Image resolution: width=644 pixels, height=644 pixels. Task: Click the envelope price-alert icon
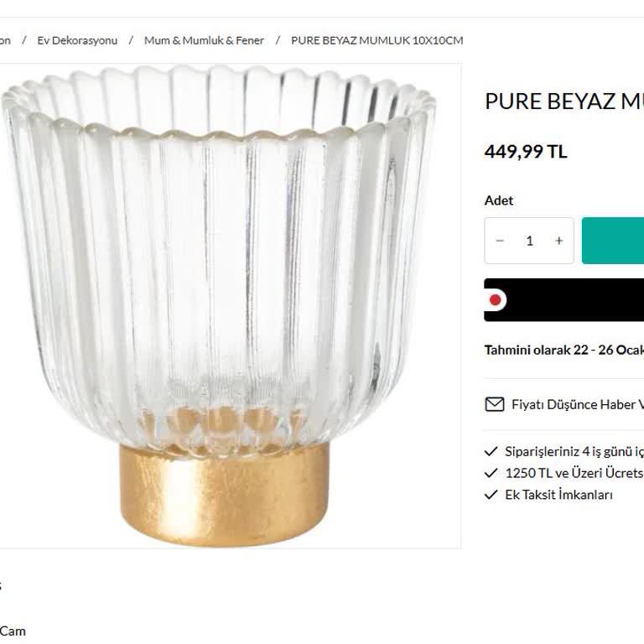click(x=495, y=404)
